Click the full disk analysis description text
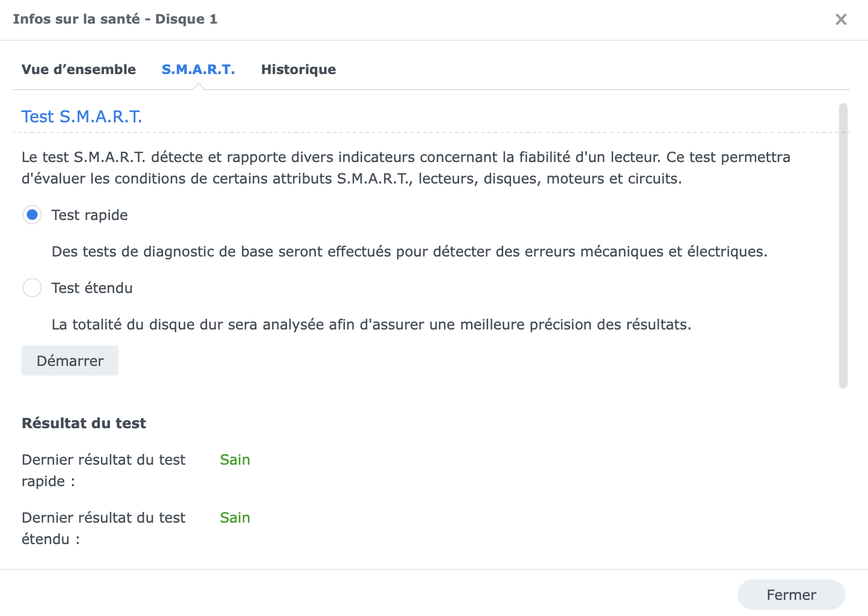Image resolution: width=868 pixels, height=616 pixels. (371, 325)
